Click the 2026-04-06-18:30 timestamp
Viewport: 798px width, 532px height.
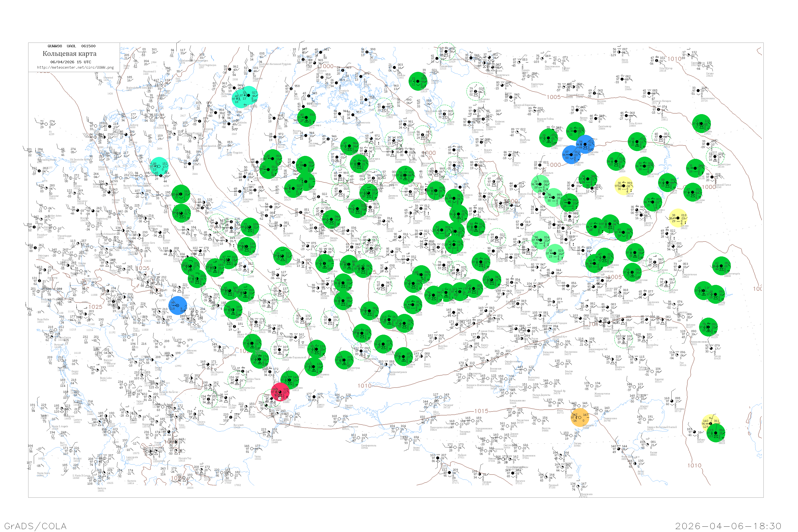[x=728, y=526]
